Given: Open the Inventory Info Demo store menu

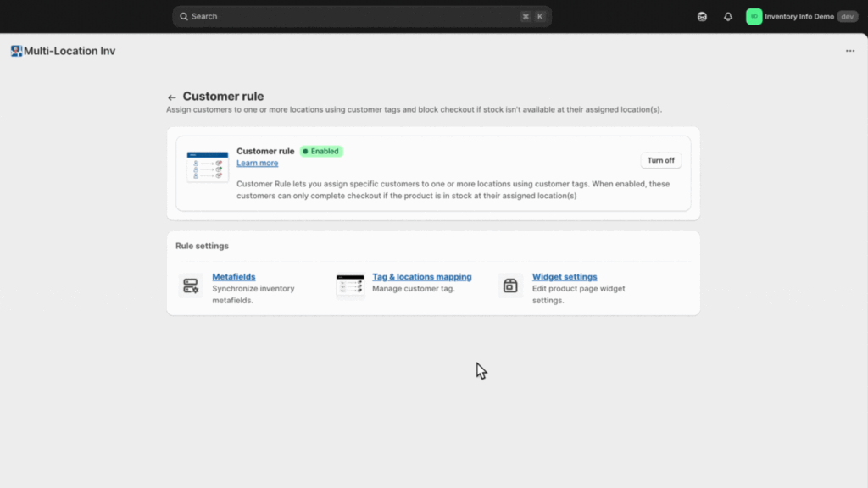Looking at the screenshot, I should click(x=798, y=17).
